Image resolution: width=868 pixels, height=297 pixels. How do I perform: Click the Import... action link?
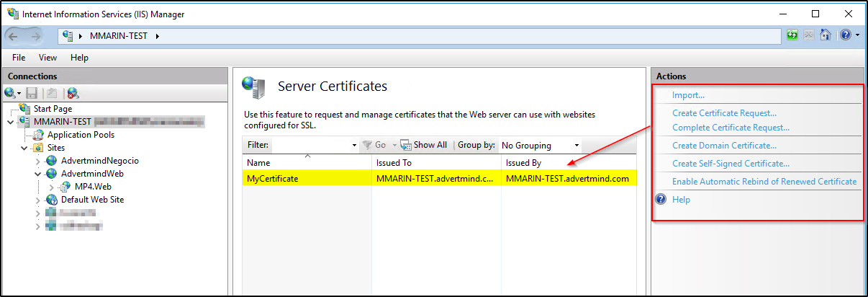pos(688,95)
